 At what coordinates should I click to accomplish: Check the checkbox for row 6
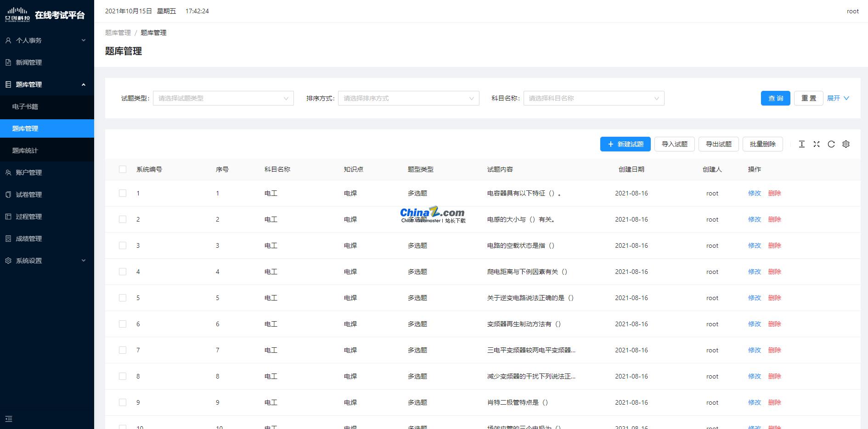tap(123, 324)
